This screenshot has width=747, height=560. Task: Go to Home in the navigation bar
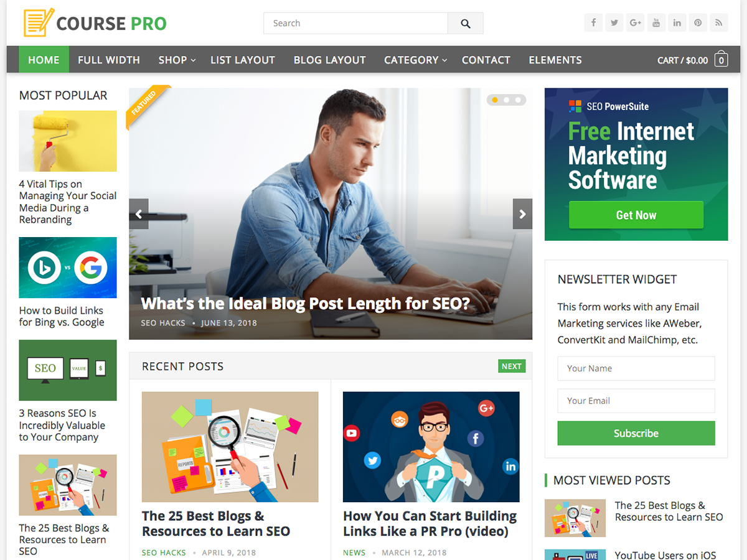pos(44,60)
